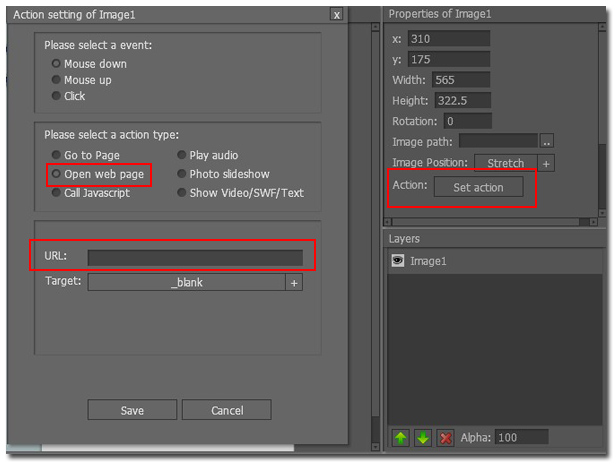The width and height of the screenshot is (616, 470).
Task: Choose Play audio action type
Action: point(182,155)
